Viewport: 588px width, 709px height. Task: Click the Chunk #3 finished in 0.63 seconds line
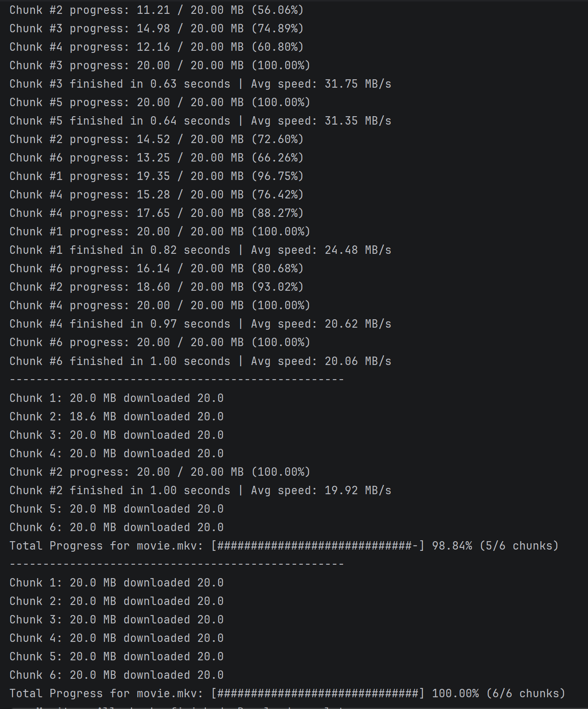pyautogui.click(x=200, y=84)
